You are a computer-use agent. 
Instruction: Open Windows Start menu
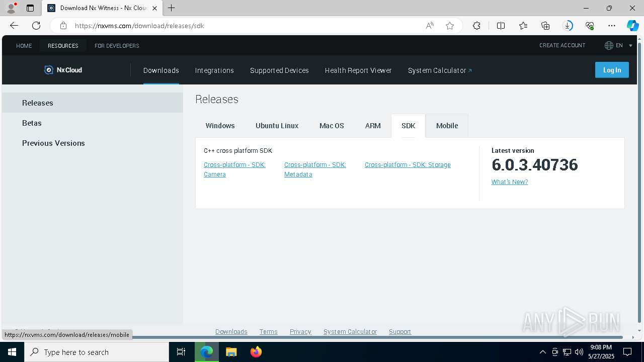12,352
